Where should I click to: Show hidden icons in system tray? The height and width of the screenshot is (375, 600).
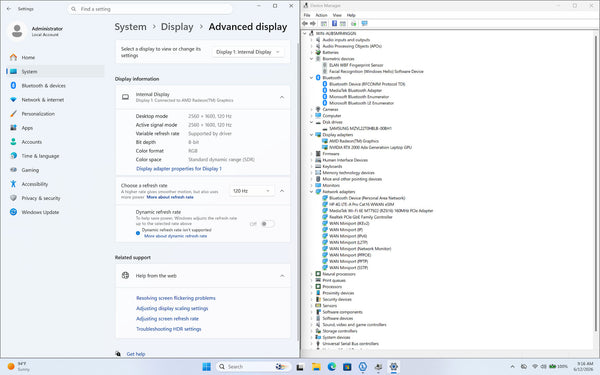[x=512, y=367]
